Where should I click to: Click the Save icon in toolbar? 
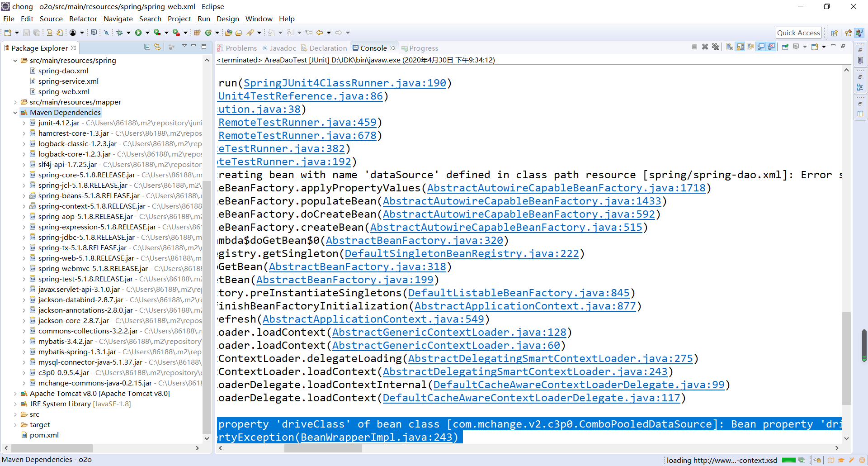point(26,33)
